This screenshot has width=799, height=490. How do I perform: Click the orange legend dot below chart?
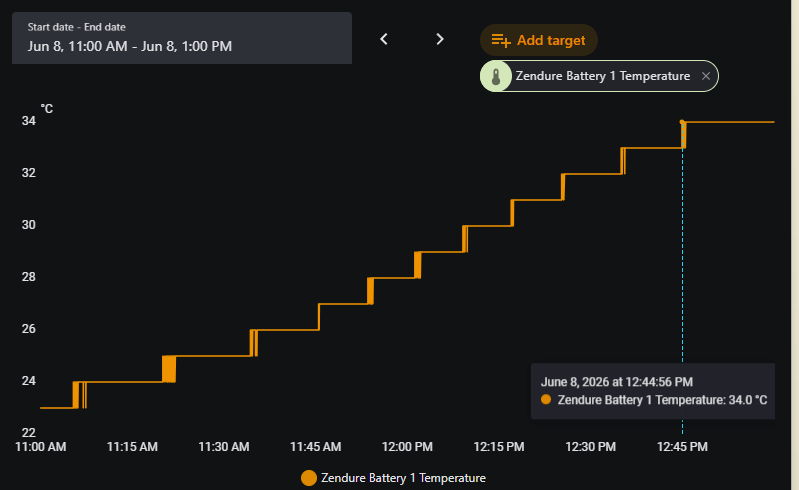(309, 478)
